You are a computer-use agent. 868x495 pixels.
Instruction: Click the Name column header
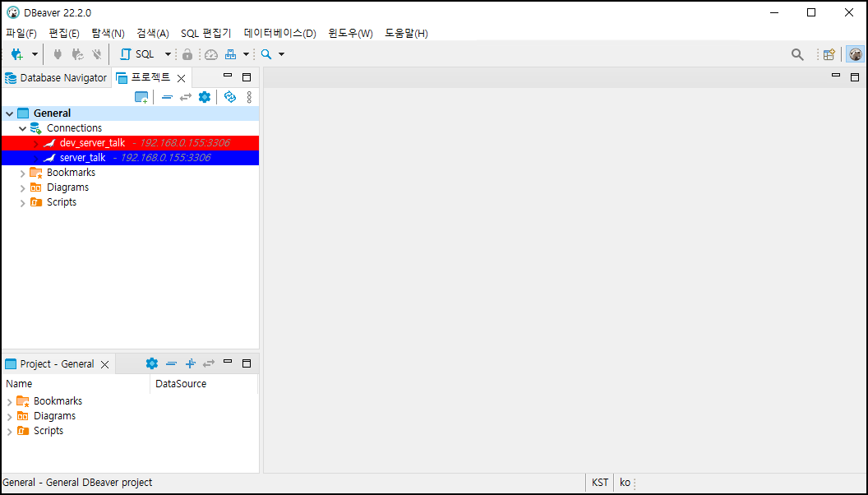76,384
